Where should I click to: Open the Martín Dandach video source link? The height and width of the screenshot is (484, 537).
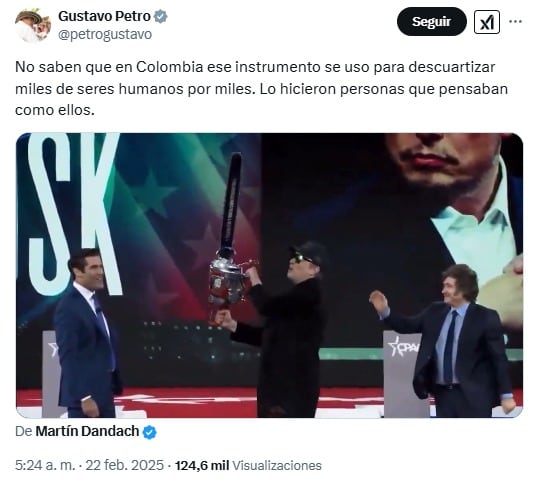(x=87, y=431)
